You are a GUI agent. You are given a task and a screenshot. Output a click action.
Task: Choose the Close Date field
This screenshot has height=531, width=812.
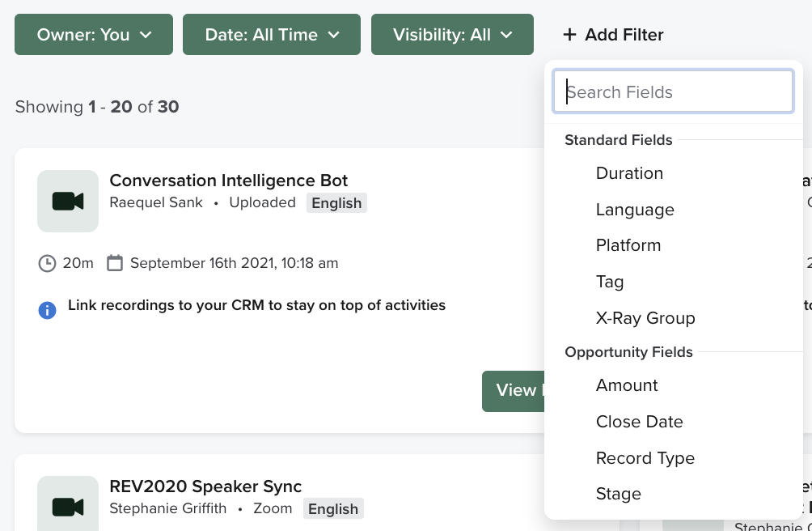[x=639, y=421]
